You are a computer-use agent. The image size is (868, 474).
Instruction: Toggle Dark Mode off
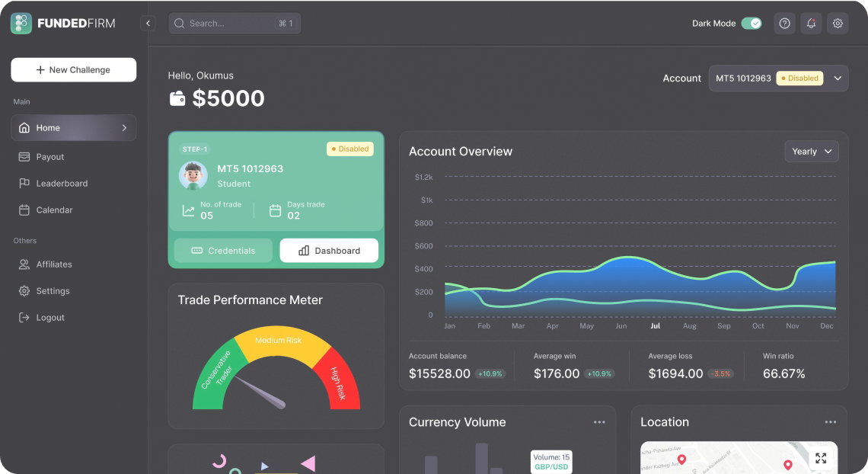[752, 24]
